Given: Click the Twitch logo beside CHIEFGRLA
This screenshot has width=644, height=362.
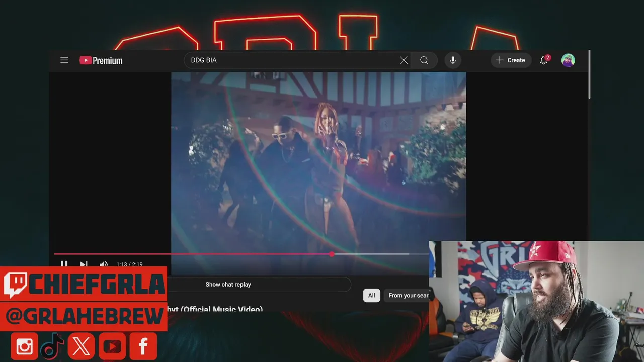Looking at the screenshot, I should 15,285.
